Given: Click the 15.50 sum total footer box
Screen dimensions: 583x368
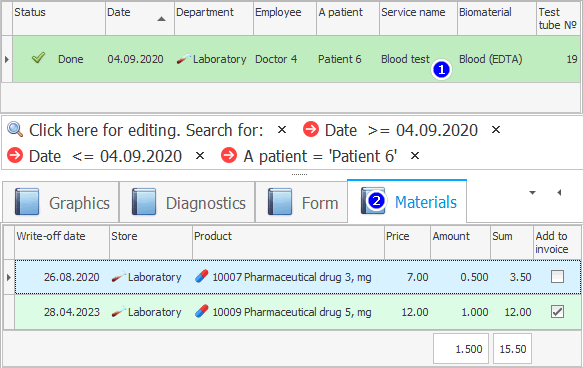Looking at the screenshot, I should [512, 349].
